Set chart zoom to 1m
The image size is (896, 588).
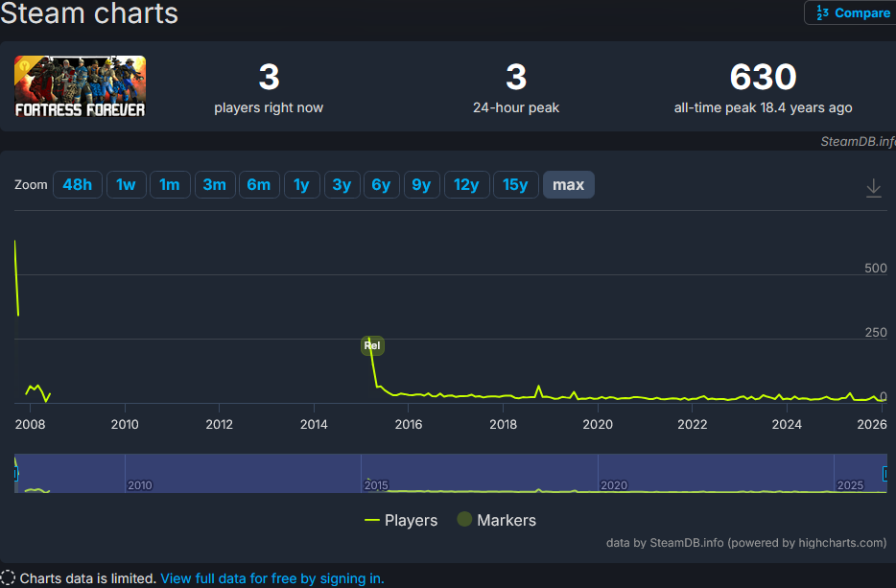click(170, 184)
